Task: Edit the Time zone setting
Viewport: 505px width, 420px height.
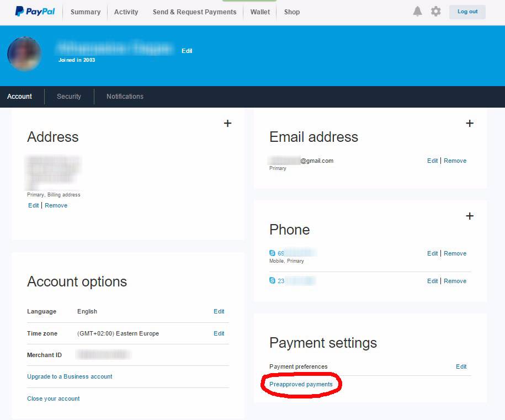Action: tap(219, 333)
